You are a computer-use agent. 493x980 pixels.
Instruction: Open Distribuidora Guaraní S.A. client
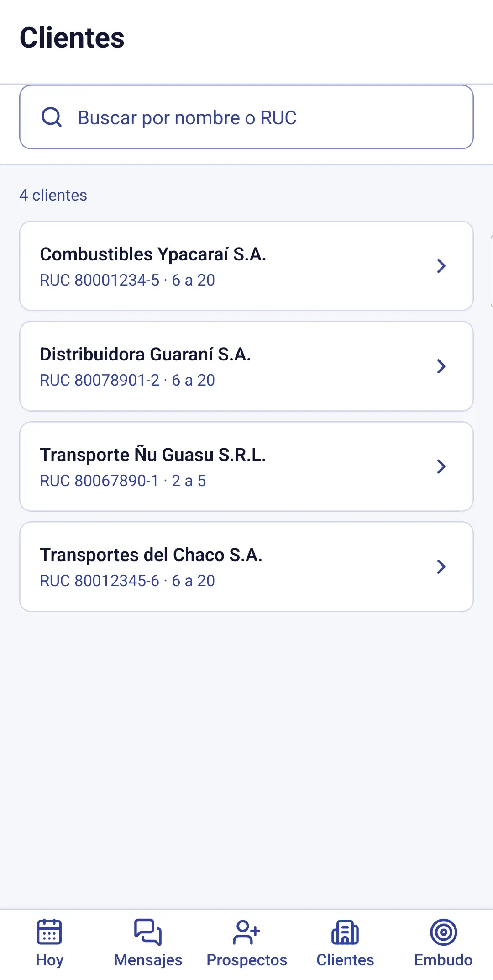tap(246, 366)
